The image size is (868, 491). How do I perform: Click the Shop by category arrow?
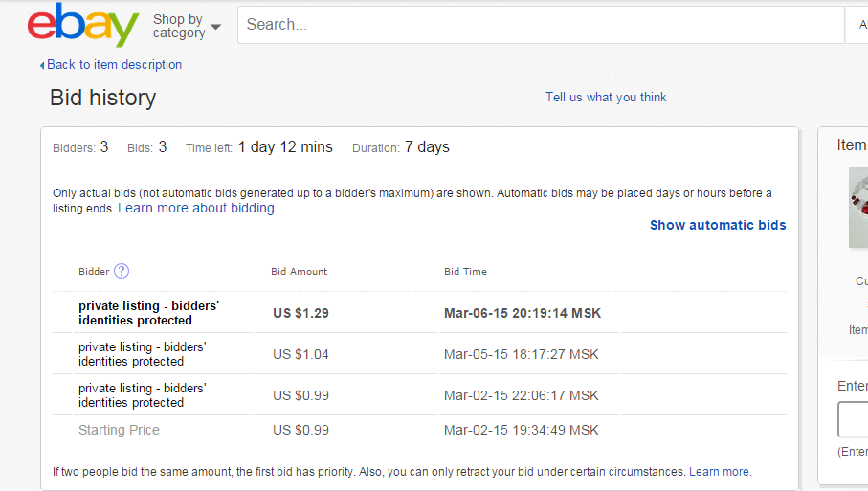coord(215,27)
